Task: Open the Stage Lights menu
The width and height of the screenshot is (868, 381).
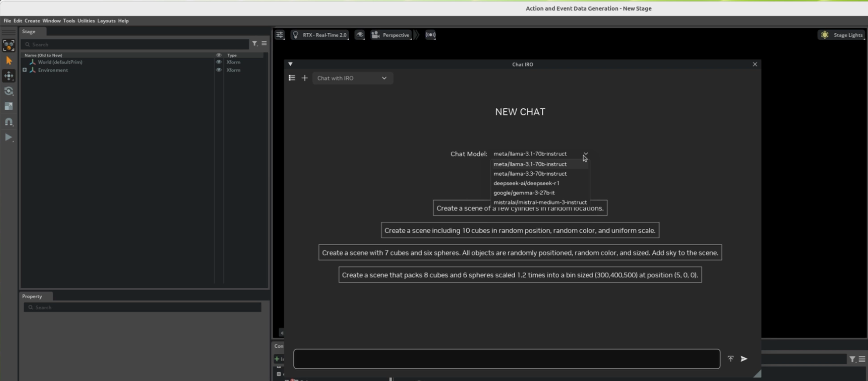Action: 842,35
